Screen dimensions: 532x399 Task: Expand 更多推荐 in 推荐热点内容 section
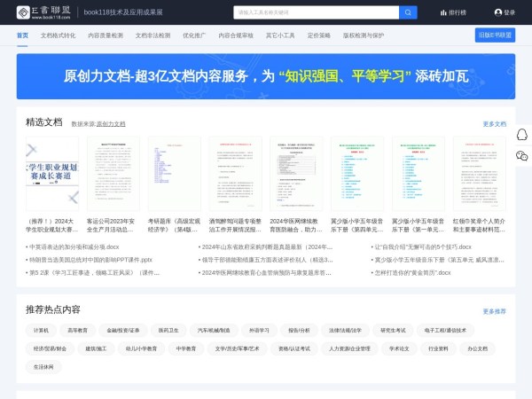pos(494,311)
